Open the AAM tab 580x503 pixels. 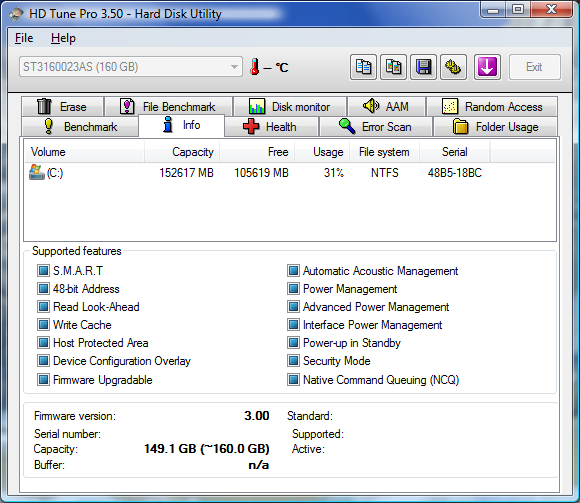(x=387, y=107)
